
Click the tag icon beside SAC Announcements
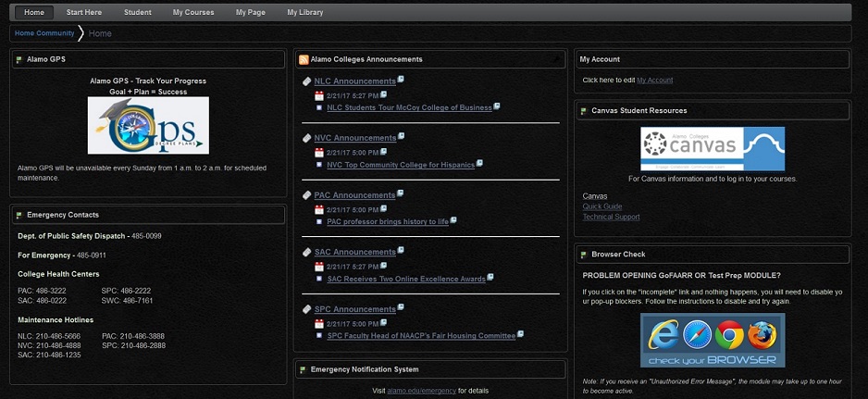click(x=307, y=252)
